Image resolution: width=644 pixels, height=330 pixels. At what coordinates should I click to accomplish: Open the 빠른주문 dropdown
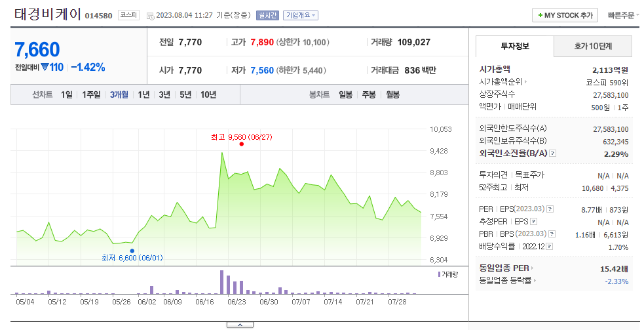point(624,15)
